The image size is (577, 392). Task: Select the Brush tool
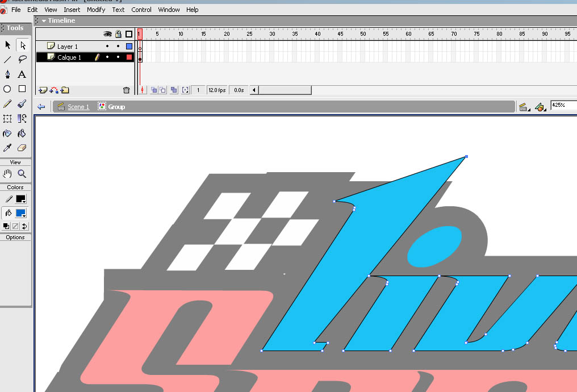[x=22, y=104]
